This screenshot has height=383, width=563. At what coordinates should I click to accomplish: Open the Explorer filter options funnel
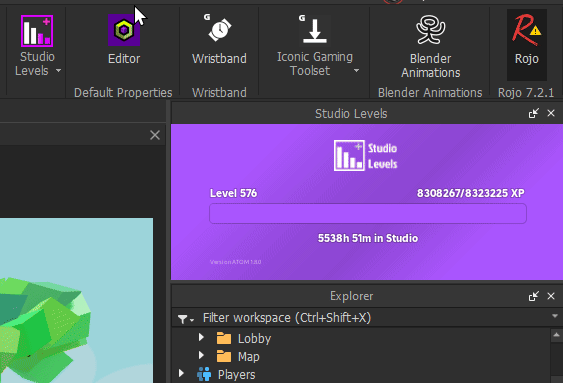(185, 319)
